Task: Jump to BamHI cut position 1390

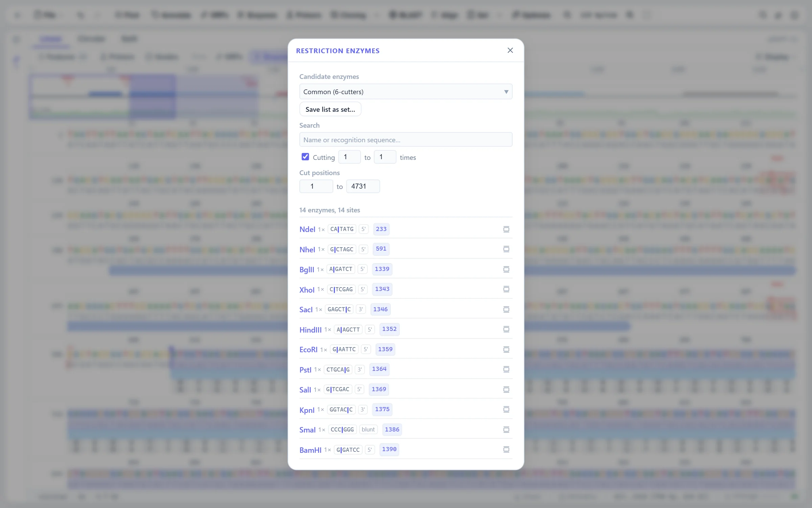Action: click(x=389, y=449)
